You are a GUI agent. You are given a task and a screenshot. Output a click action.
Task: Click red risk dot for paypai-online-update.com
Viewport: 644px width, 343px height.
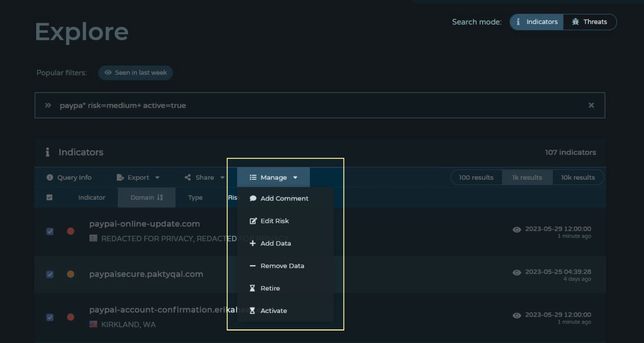71,231
